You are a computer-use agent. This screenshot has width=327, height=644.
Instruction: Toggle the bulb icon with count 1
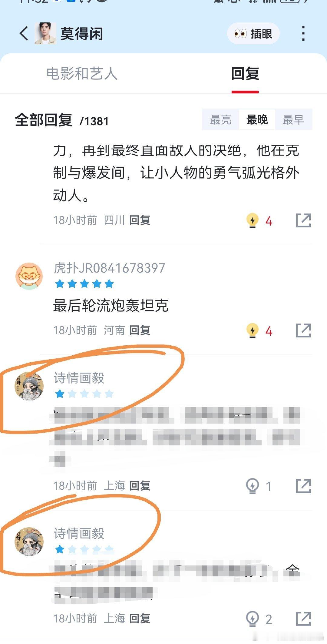(x=253, y=486)
